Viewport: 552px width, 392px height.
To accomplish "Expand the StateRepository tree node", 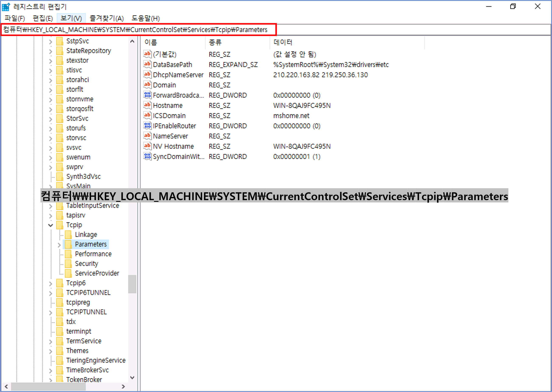I will (x=50, y=51).
